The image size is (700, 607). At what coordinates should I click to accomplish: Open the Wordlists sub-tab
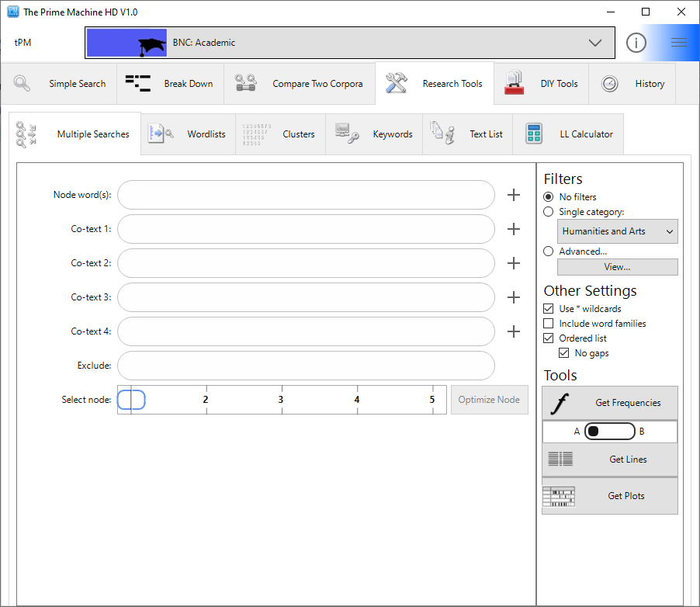[188, 134]
